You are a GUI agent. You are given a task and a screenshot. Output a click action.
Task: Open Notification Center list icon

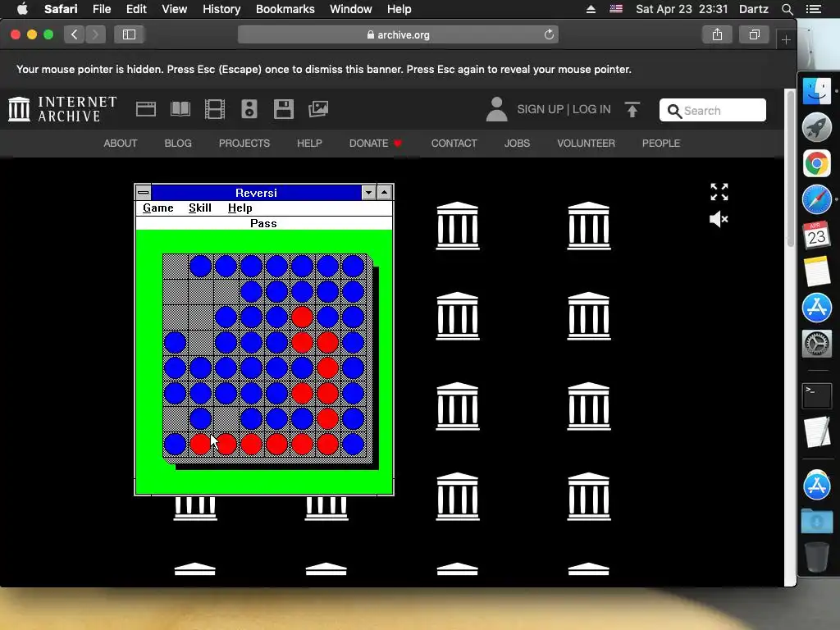pos(814,9)
